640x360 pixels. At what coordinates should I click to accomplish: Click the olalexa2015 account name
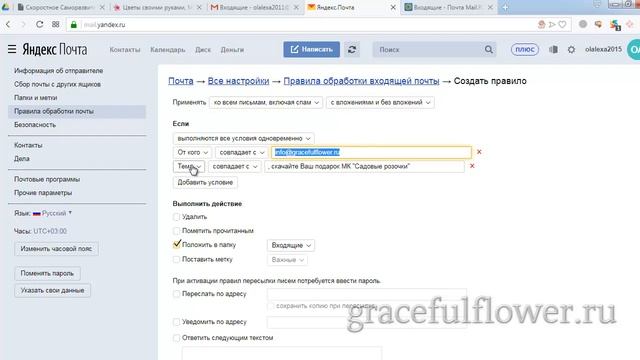tap(603, 49)
